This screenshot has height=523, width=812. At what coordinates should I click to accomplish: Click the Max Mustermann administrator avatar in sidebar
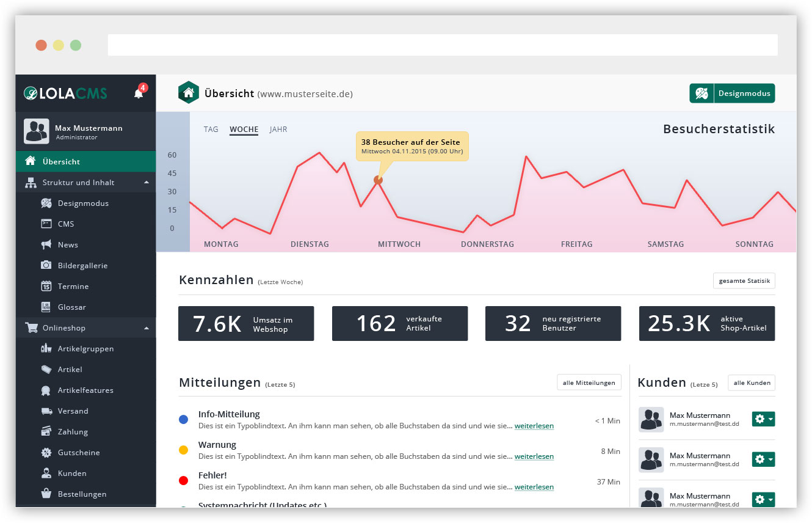[37, 131]
